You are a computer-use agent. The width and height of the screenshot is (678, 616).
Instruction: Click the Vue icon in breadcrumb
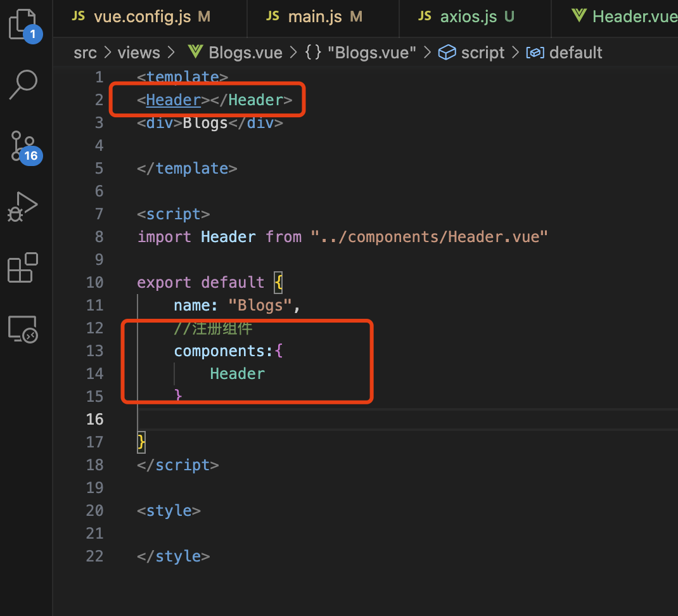195,53
